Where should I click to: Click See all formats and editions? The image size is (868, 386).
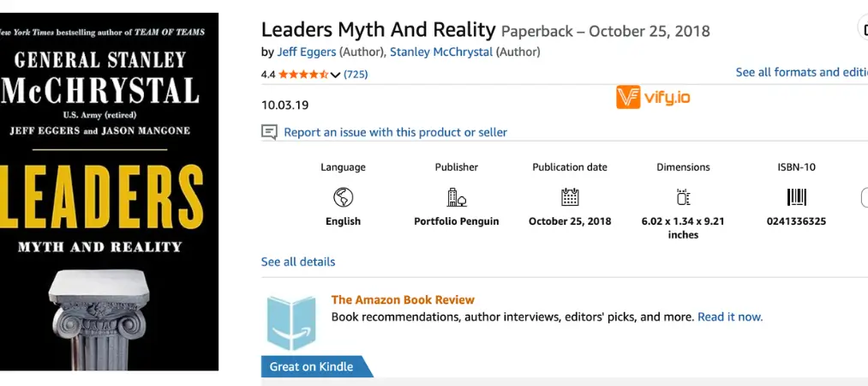801,72
